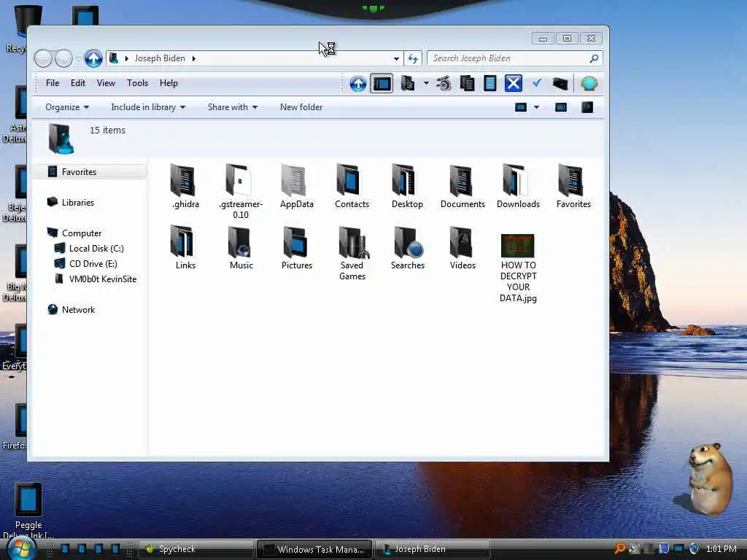Expand the root arrow before Joseph Biden breadcrumb
747x560 pixels.
[x=127, y=58]
